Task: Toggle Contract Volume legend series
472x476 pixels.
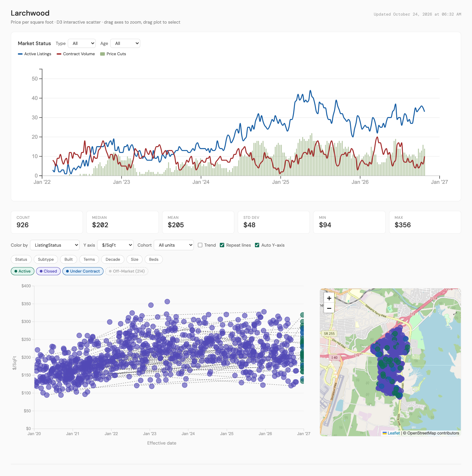Action: coord(76,54)
